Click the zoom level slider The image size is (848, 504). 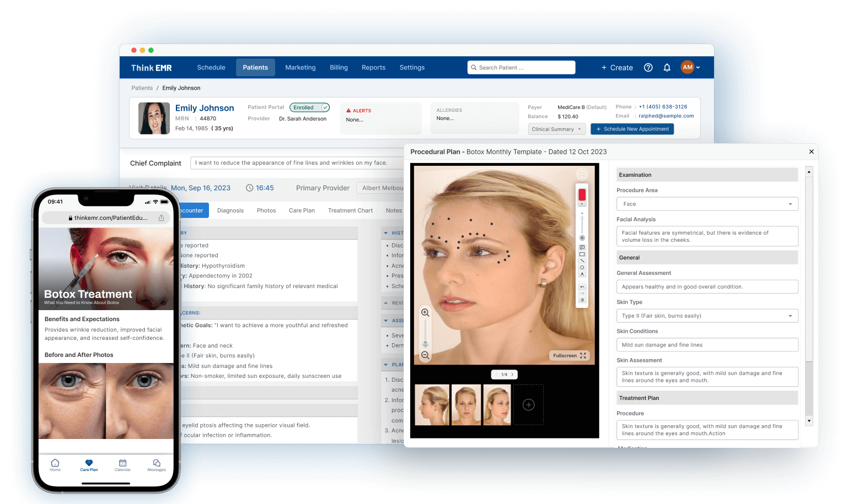[425, 333]
